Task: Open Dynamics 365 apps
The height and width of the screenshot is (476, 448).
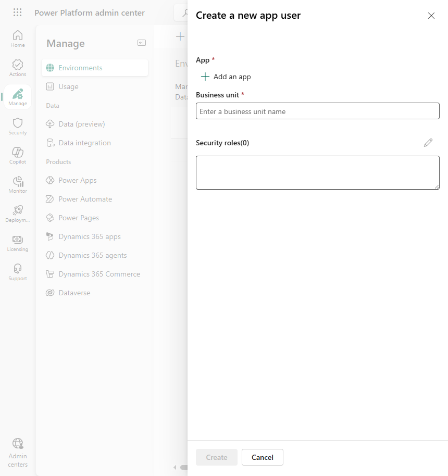Action: [x=95, y=236]
